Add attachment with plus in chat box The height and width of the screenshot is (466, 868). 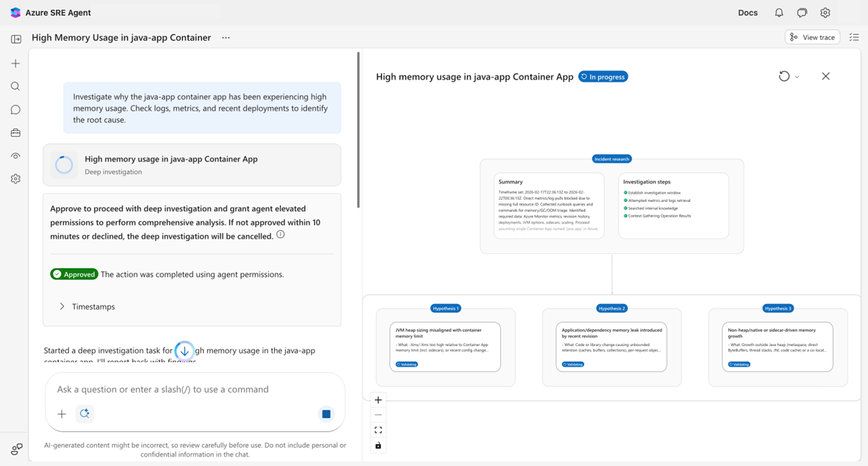62,414
